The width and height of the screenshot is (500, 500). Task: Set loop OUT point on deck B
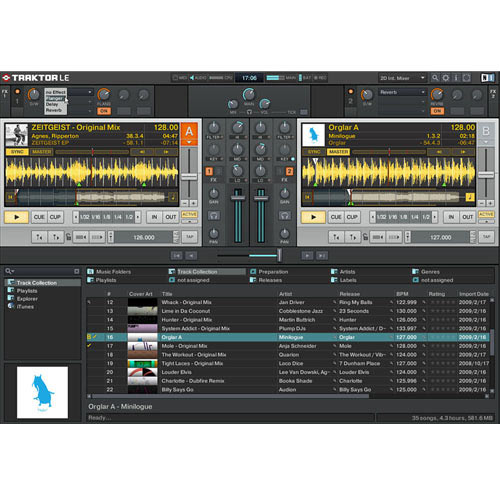(x=467, y=217)
